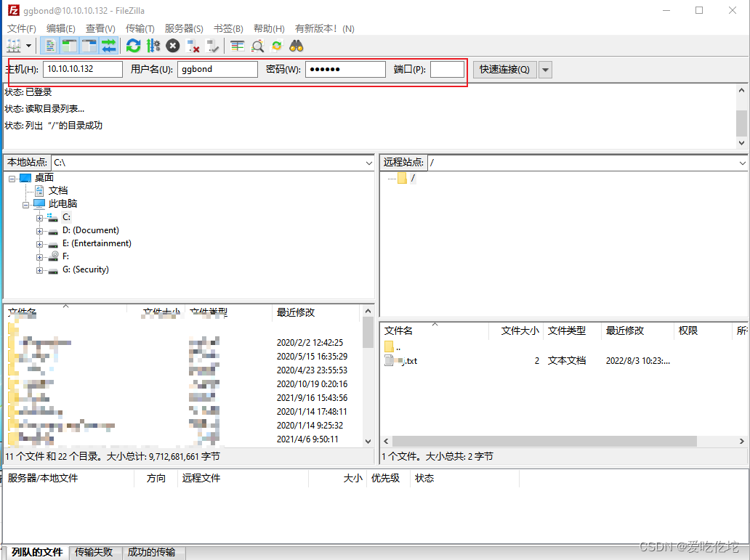Click the magnifier-over-lists toolbar icon
The image size is (750, 560).
click(257, 46)
